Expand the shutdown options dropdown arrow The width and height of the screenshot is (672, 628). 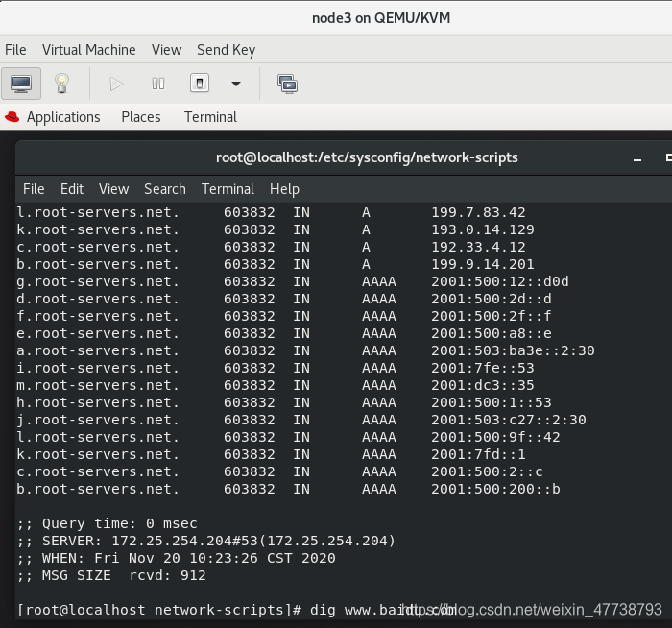click(236, 84)
